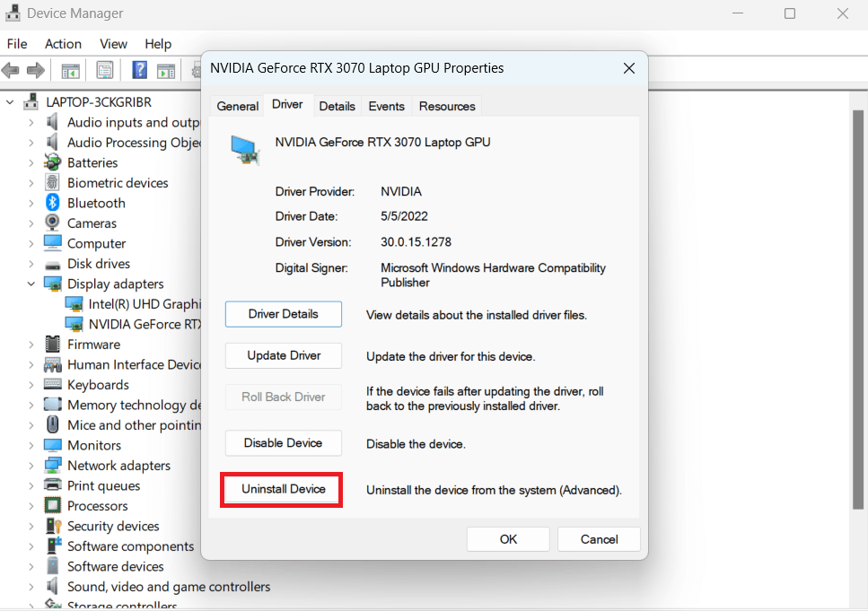The image size is (868, 611).
Task: Click the Cameras category icon
Action: tap(53, 223)
